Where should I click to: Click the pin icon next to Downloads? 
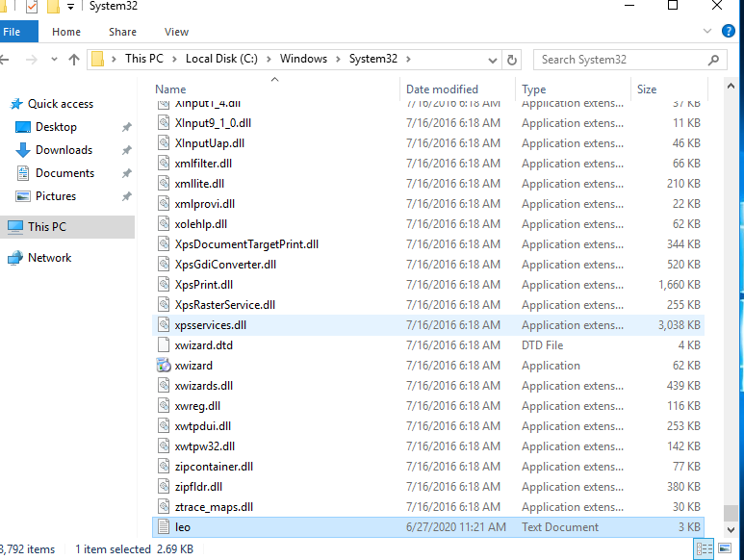(127, 150)
